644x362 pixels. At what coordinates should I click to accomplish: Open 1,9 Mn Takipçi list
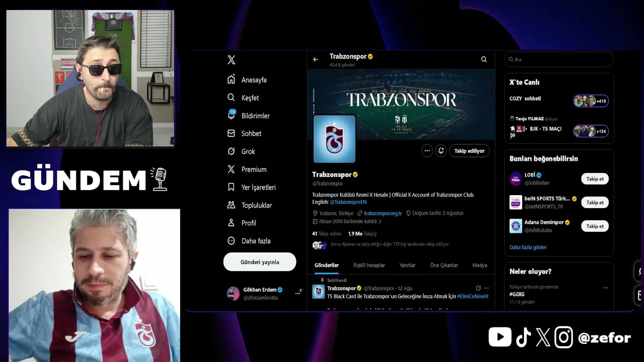pyautogui.click(x=362, y=234)
